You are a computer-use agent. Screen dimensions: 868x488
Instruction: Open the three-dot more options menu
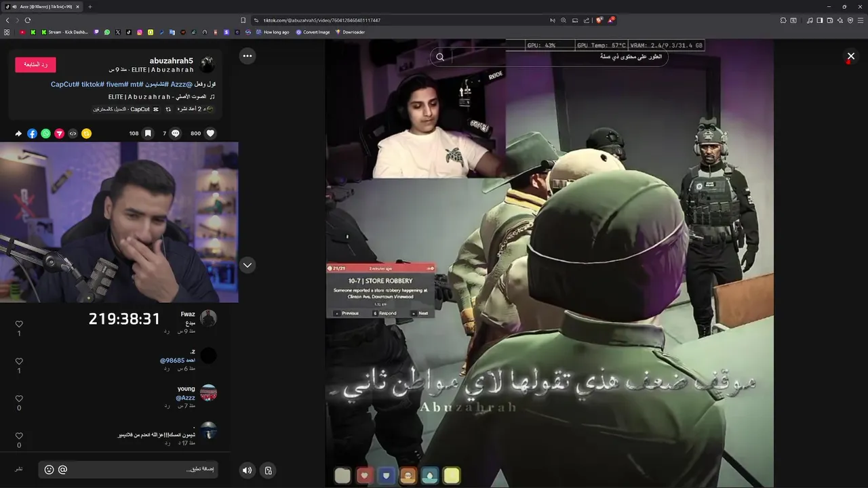point(248,56)
